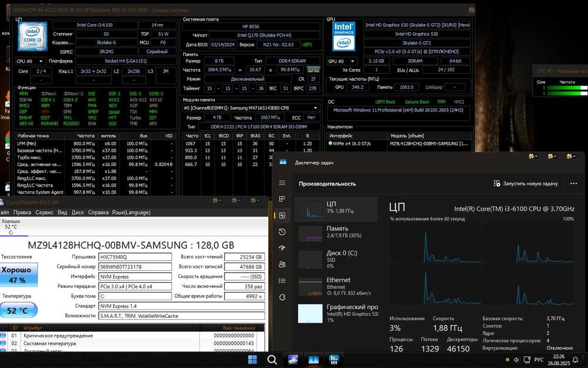
Task: Open Services icon in Task Manager sidebar
Action: click(x=282, y=297)
